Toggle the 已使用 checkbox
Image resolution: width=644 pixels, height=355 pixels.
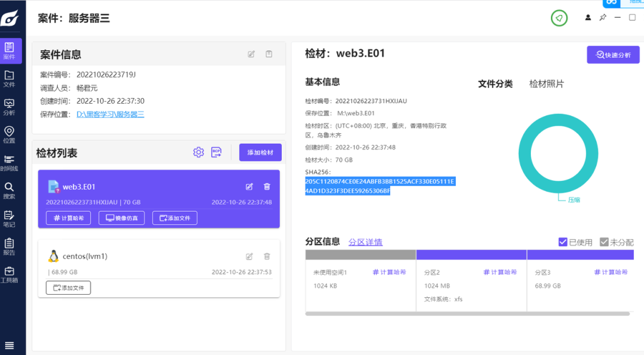tap(563, 242)
